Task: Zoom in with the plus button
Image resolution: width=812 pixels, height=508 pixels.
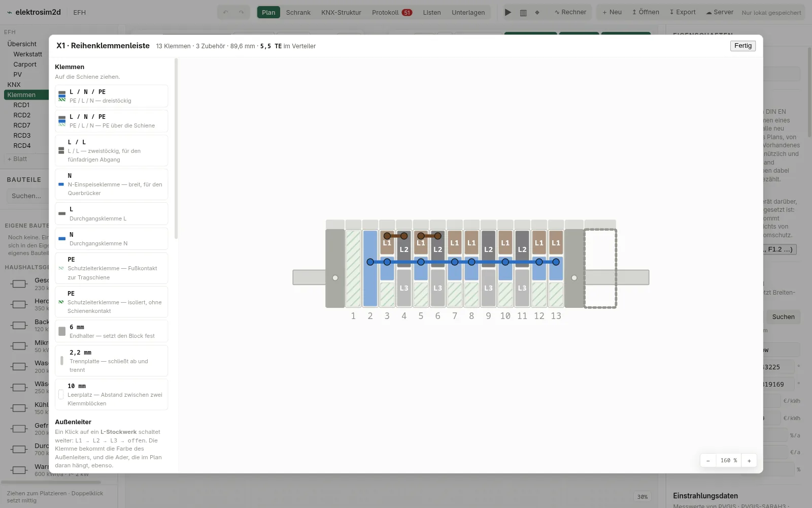Action: 749,461
